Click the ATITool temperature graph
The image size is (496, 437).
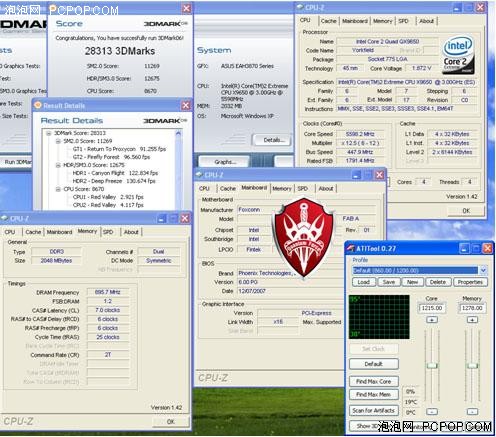pos(379,317)
